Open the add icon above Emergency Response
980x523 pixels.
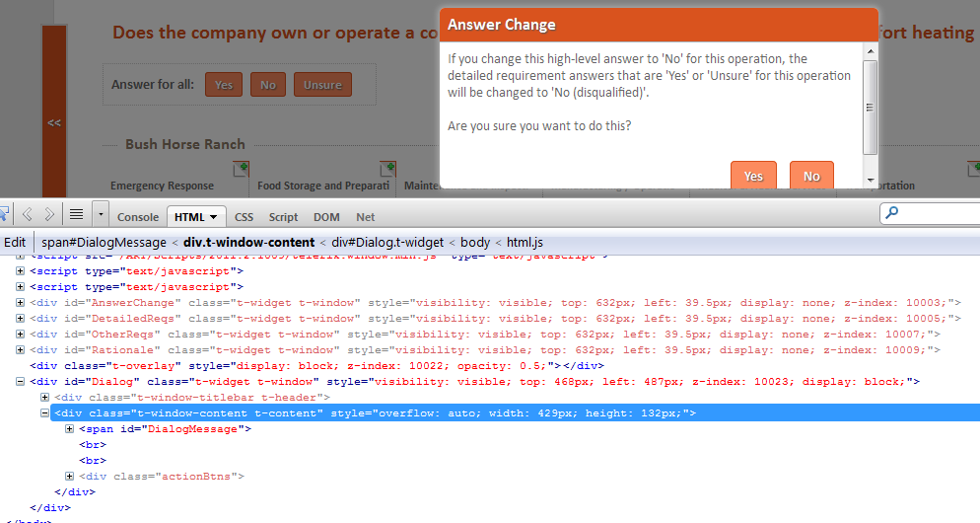tap(241, 169)
